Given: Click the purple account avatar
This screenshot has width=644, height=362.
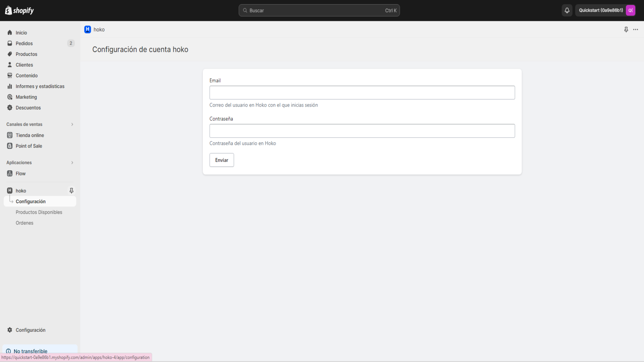Looking at the screenshot, I should coord(630,10).
